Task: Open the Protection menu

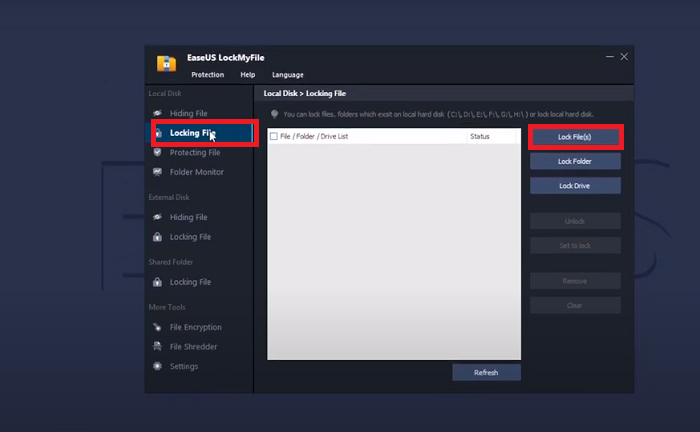Action: click(208, 75)
